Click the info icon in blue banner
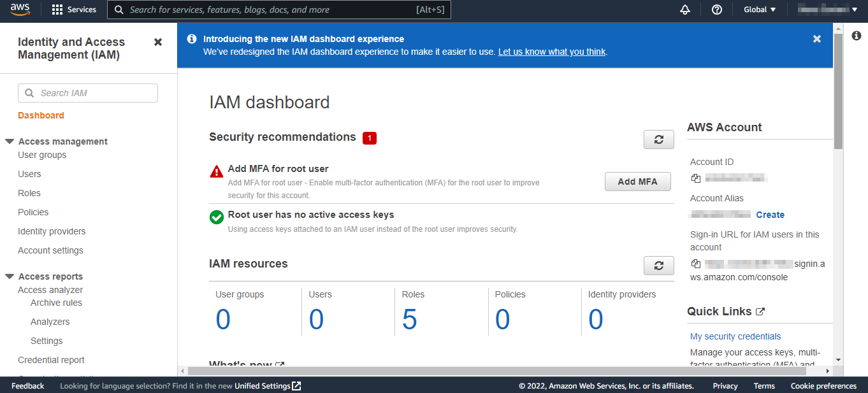868x393 pixels. point(191,39)
